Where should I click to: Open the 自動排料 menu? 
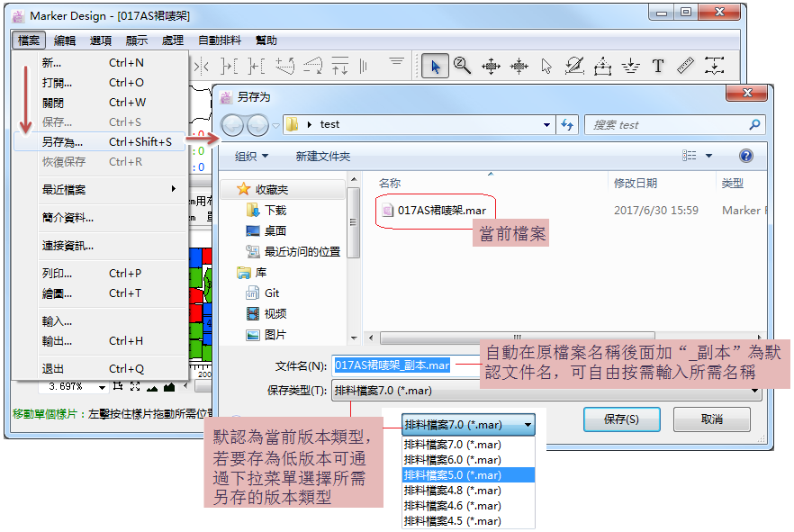point(220,41)
